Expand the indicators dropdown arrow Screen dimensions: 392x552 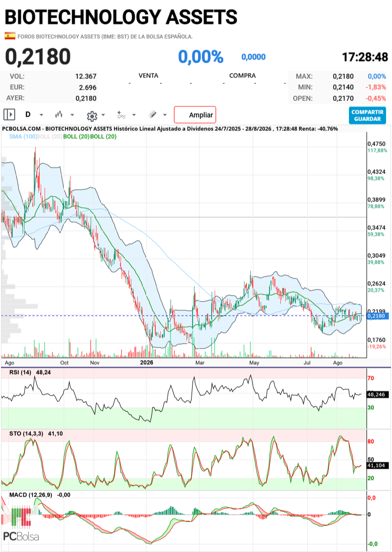tap(134, 115)
